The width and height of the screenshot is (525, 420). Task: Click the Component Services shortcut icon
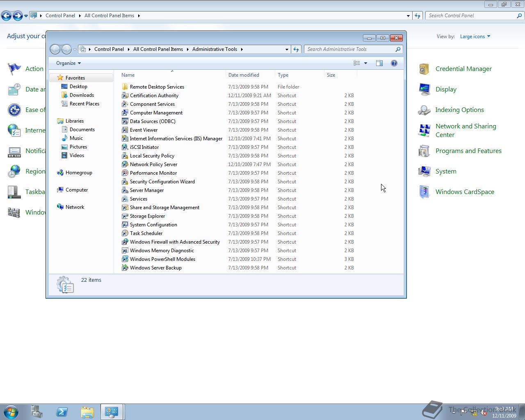[125, 104]
